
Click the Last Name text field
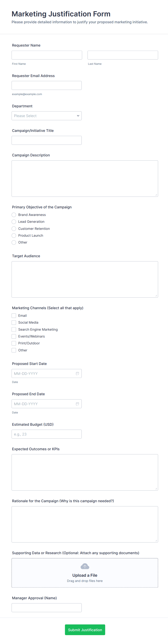[x=123, y=55]
